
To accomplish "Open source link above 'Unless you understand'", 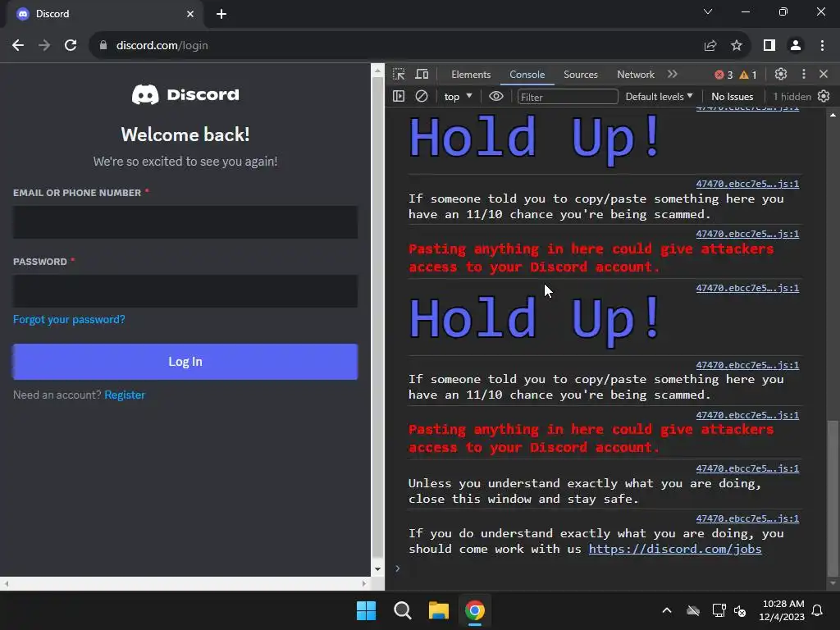I will pos(747,468).
